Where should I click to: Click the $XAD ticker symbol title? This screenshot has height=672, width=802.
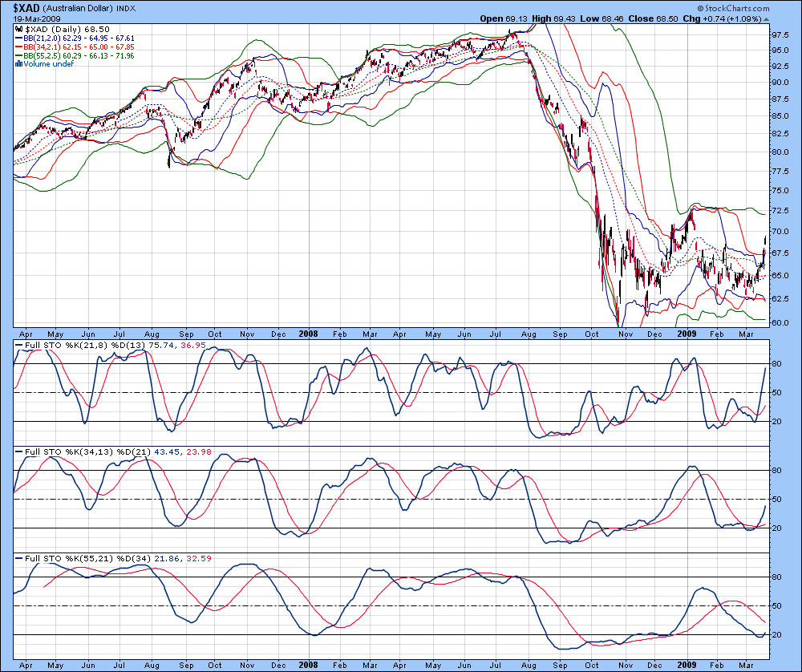[26, 8]
